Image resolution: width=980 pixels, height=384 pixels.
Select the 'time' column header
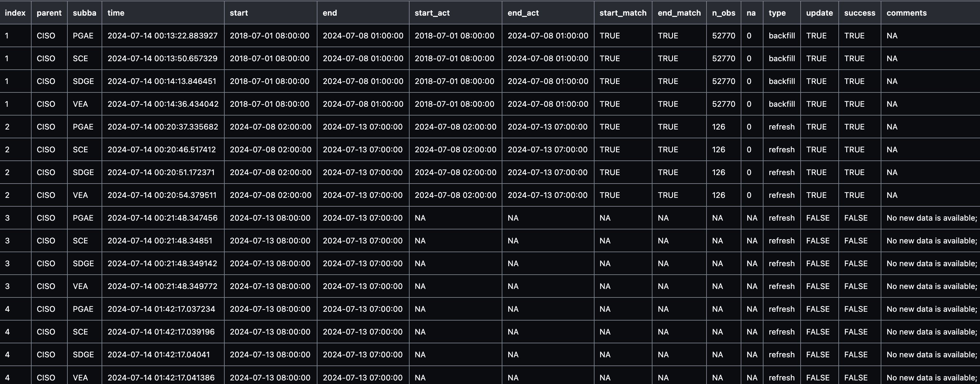click(x=116, y=13)
